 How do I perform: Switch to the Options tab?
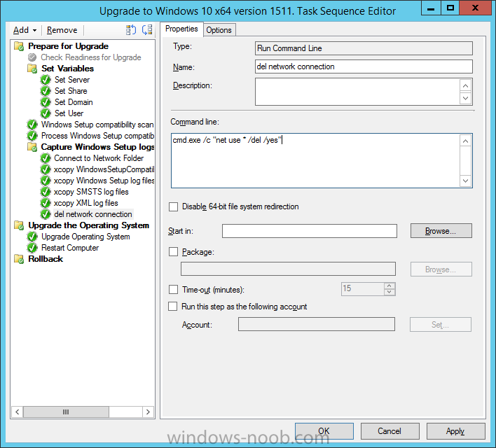pyautogui.click(x=219, y=30)
